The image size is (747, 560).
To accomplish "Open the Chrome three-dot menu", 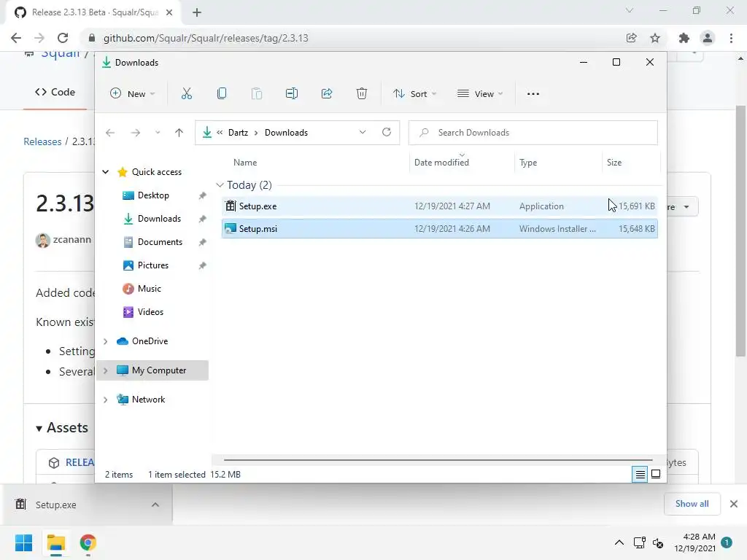I will pyautogui.click(x=731, y=38).
